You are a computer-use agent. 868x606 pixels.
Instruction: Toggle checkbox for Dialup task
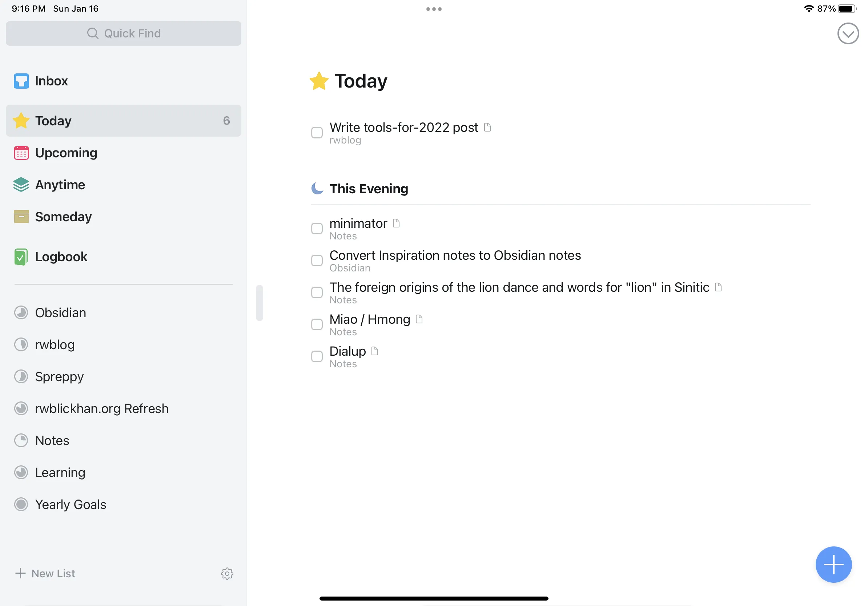point(317,356)
